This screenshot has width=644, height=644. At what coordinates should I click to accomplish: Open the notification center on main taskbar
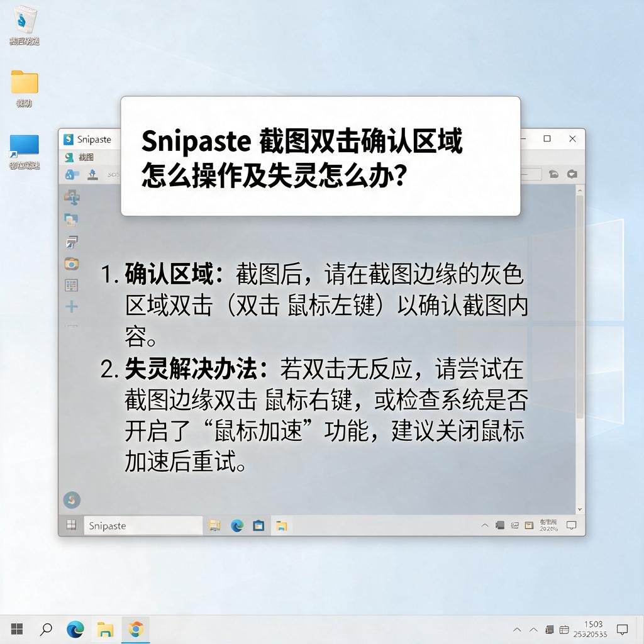point(623,629)
